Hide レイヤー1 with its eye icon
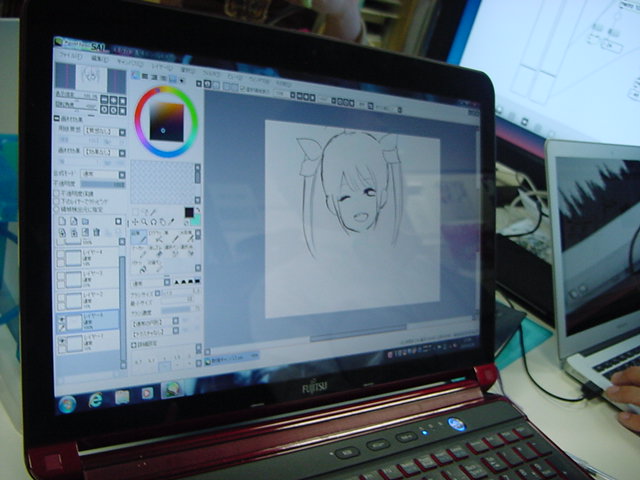Screen dimensions: 640x480 (x=62, y=340)
